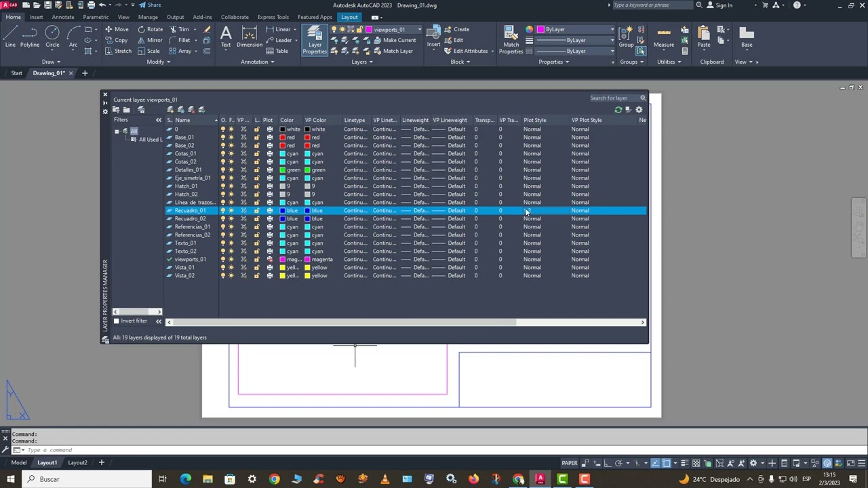This screenshot has height=488, width=868.
Task: Click Create block button
Action: [456, 29]
